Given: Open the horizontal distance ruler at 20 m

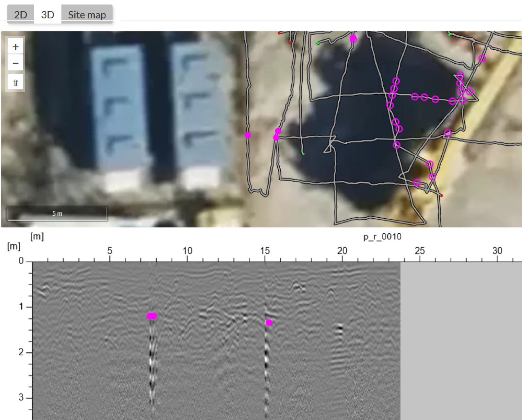Looking at the screenshot, I should click(343, 251).
